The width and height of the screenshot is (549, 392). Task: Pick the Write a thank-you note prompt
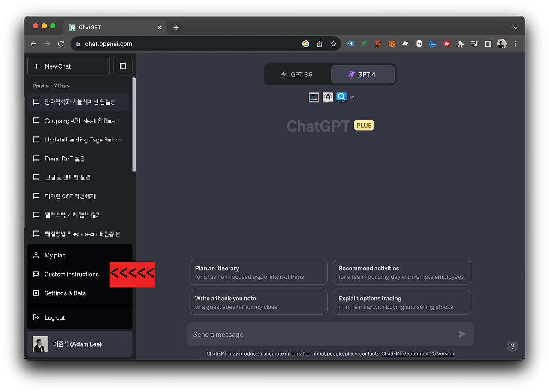258,302
